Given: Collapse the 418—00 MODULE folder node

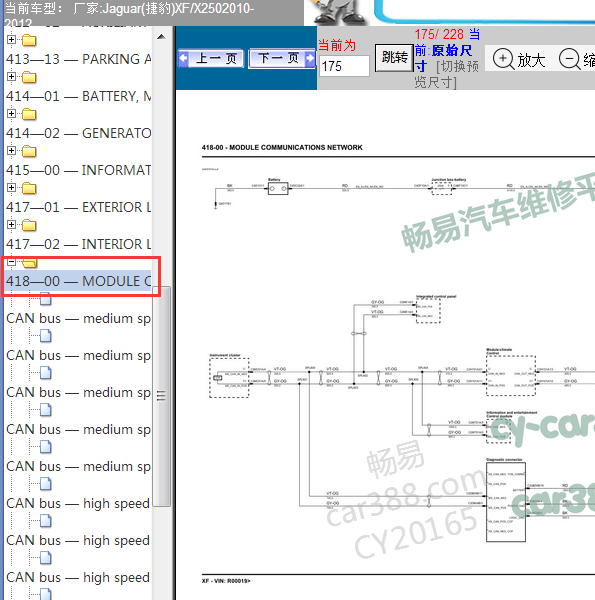Looking at the screenshot, I should 11,262.
